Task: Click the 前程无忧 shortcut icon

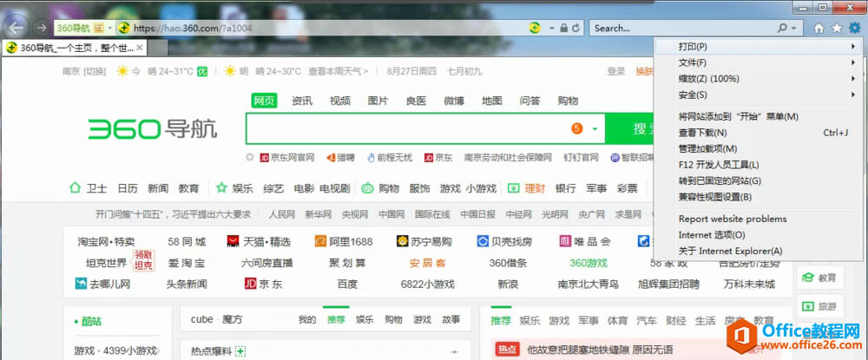Action: point(372,158)
